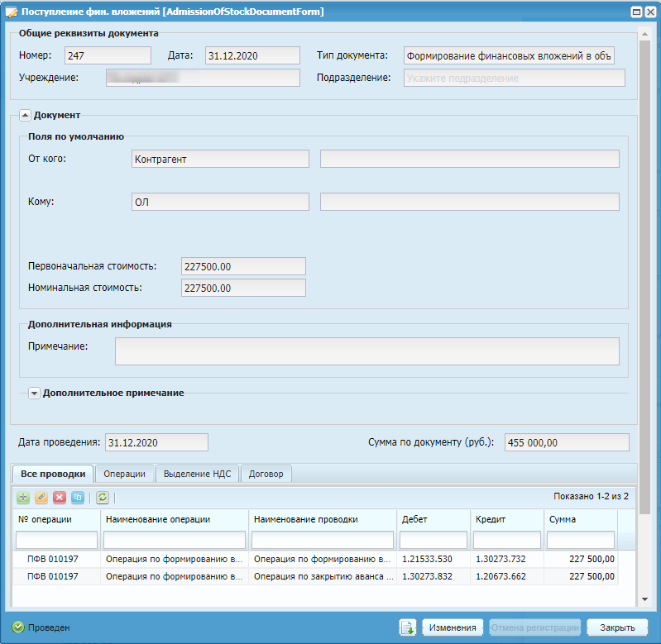Click the Кредит filter box
The image size is (661, 644).
point(507,540)
